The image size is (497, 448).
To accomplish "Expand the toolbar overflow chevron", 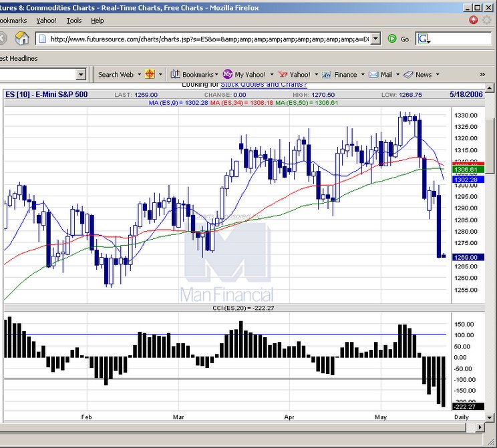I will [482, 75].
